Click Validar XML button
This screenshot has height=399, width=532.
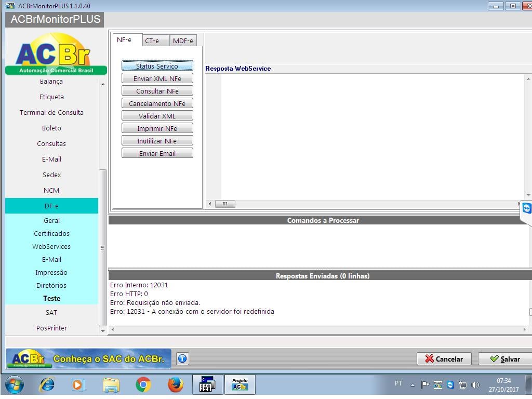pos(157,116)
